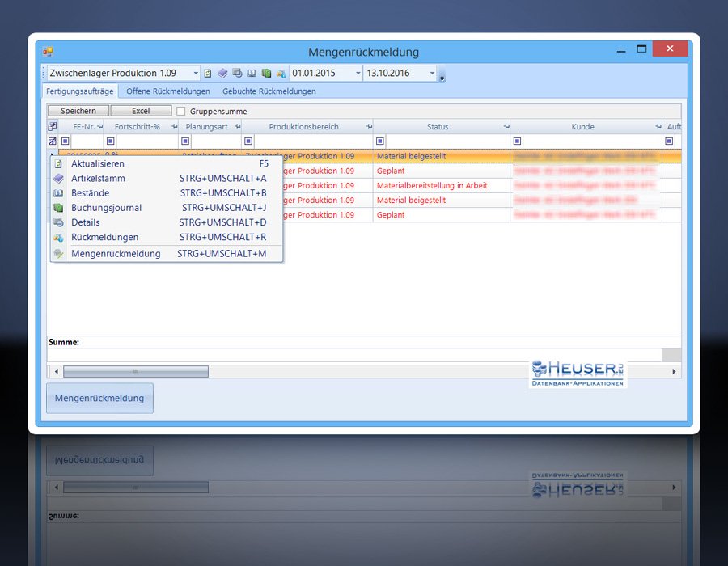The height and width of the screenshot is (566, 728).
Task: Open Buchungsjournal with the green toolbar icon
Action: point(266,74)
